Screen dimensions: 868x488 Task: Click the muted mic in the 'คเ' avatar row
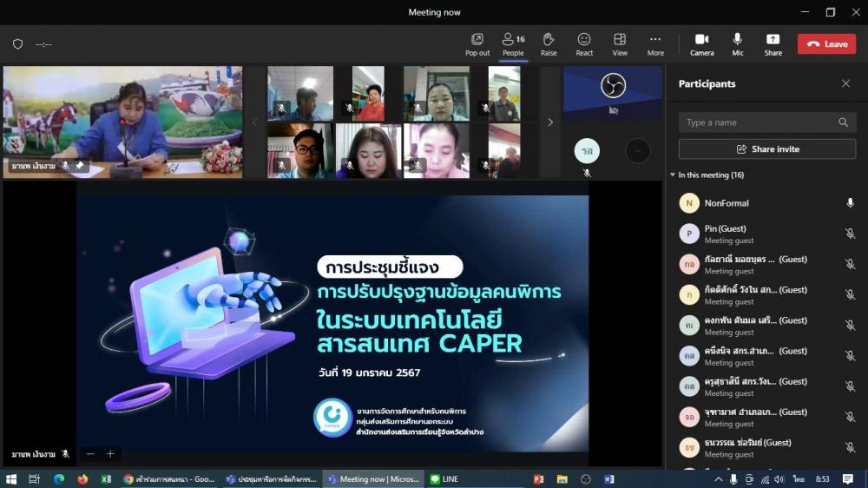[x=850, y=325]
